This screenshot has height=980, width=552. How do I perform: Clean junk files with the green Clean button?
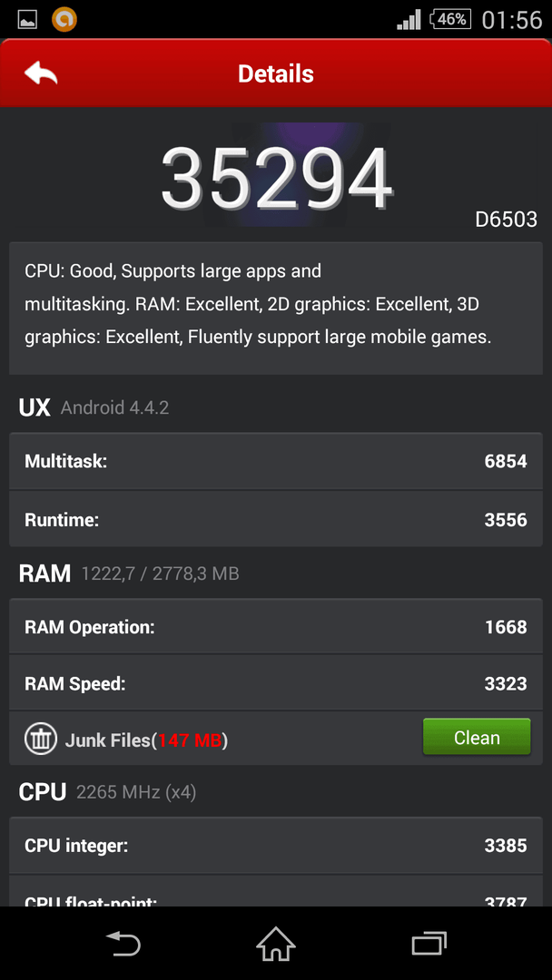[x=477, y=738]
